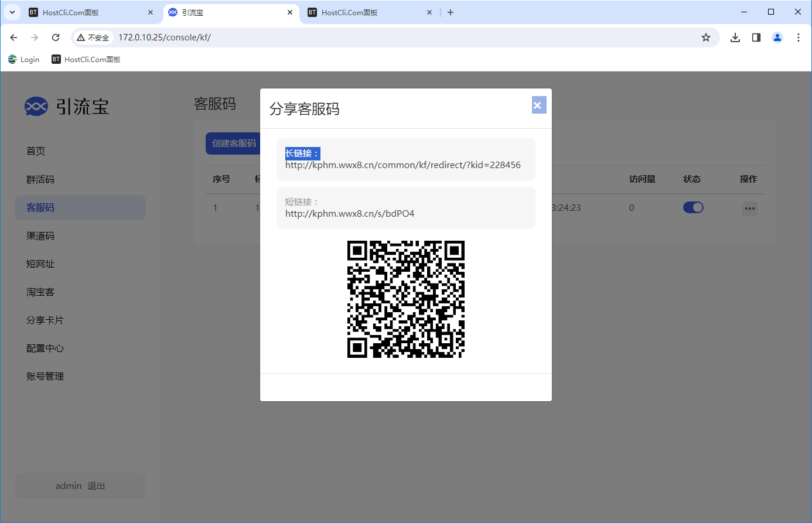The width and height of the screenshot is (812, 523).
Task: Open the tab search dropdown arrow
Action: (12, 12)
